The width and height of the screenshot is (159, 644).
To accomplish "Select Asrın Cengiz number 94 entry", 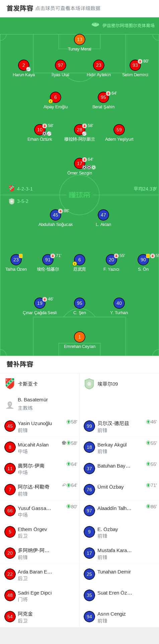I will point(119,617).
